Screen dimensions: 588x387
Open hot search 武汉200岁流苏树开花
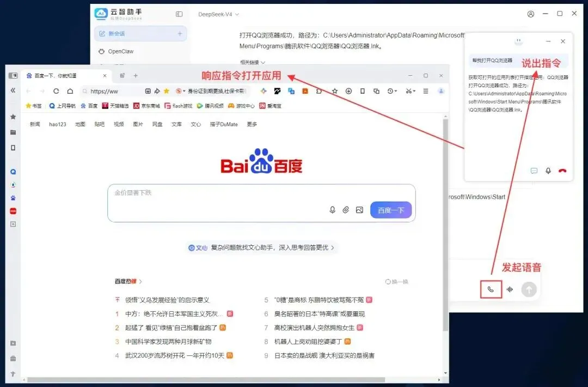pyautogui.click(x=174, y=355)
